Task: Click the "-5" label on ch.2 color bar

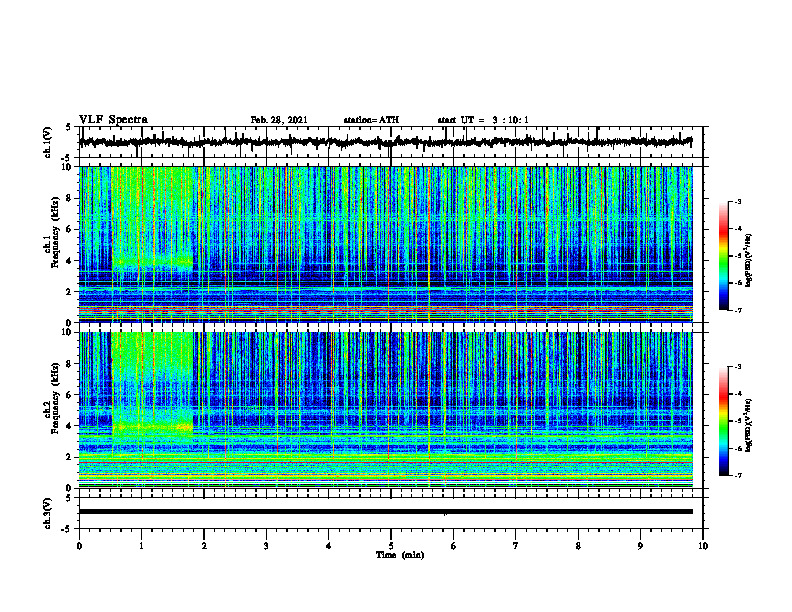Action: click(x=738, y=421)
